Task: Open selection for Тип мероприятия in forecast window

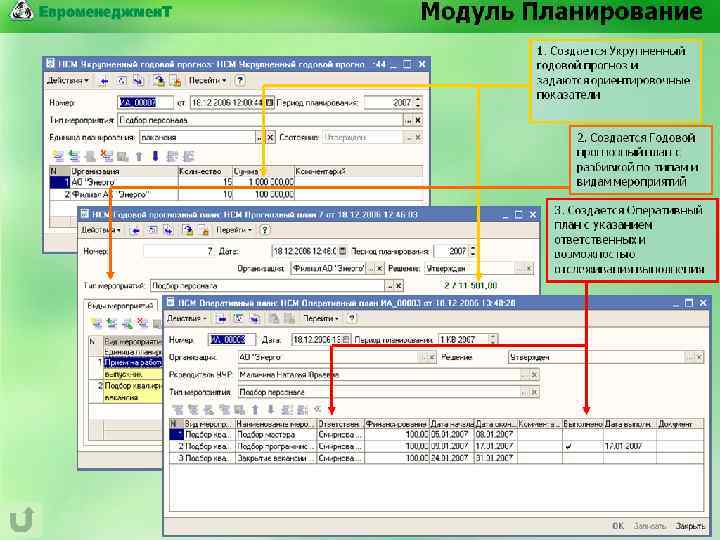Action: (408, 120)
